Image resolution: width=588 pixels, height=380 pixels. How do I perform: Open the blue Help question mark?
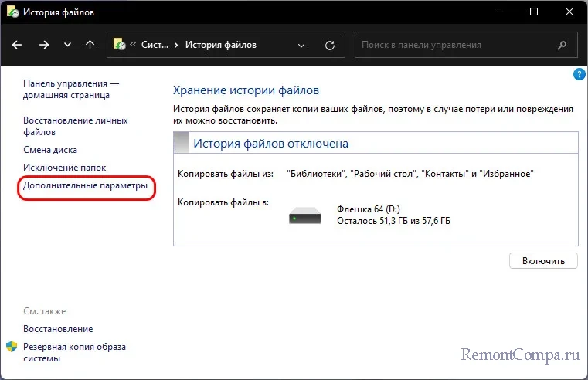579,75
